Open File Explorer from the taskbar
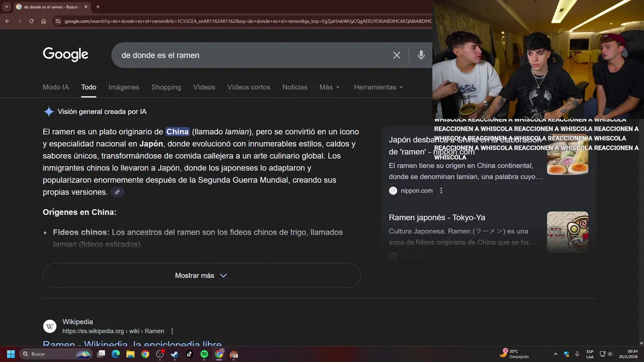The width and height of the screenshot is (644, 362). 130,354
